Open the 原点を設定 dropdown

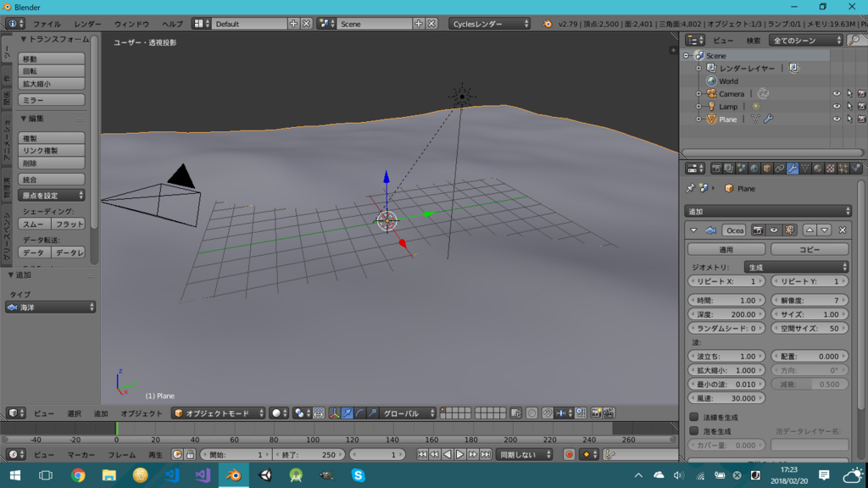(52, 196)
